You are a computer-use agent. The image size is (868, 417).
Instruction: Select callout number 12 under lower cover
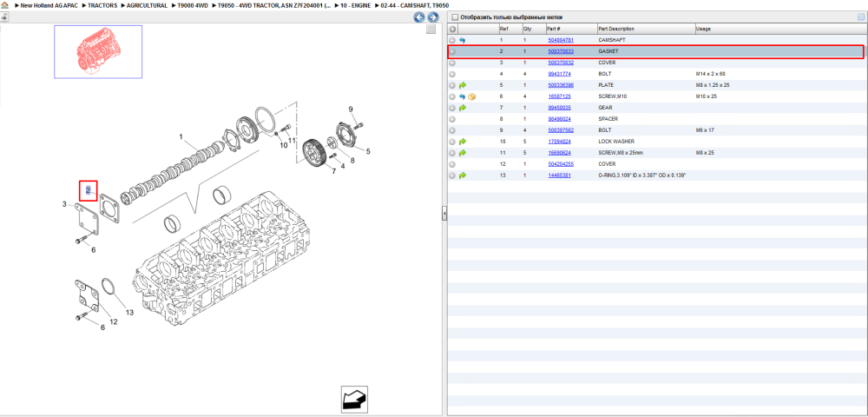tap(114, 321)
